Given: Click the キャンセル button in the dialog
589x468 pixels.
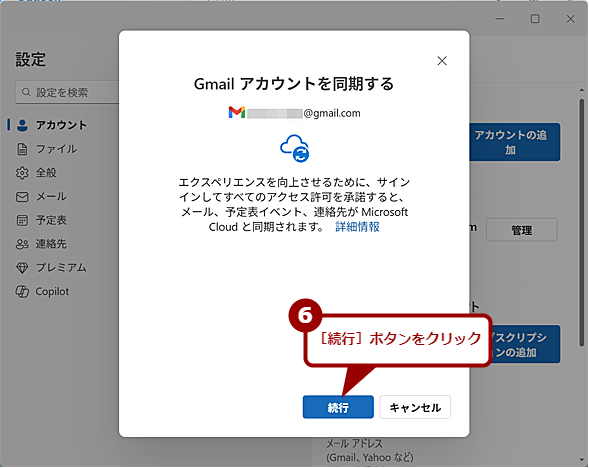Looking at the screenshot, I should coord(415,407).
